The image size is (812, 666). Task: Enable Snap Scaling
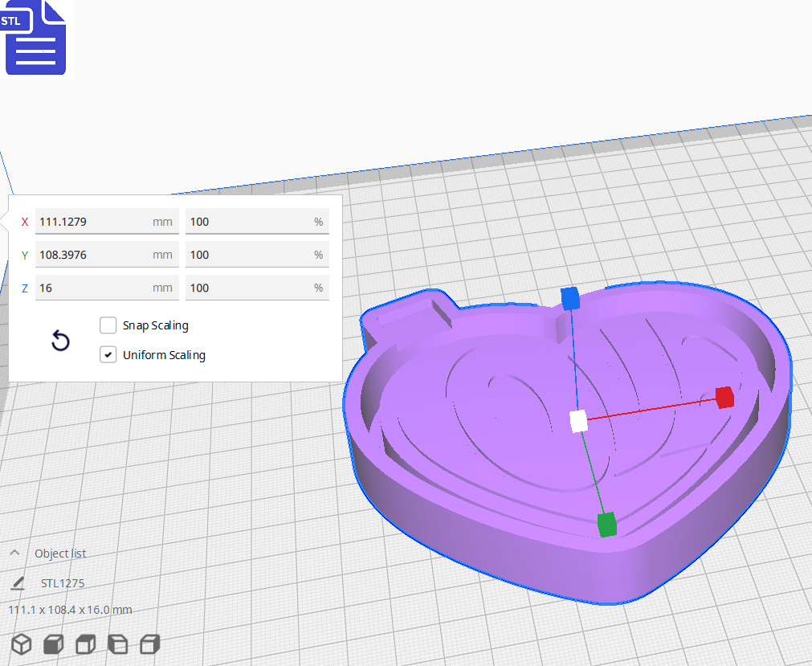[x=108, y=325]
